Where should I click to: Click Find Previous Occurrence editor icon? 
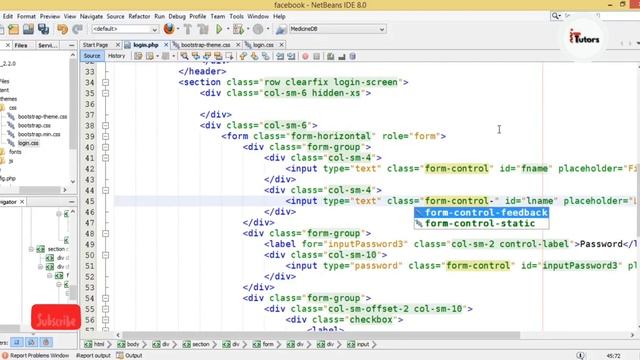[x=196, y=56]
